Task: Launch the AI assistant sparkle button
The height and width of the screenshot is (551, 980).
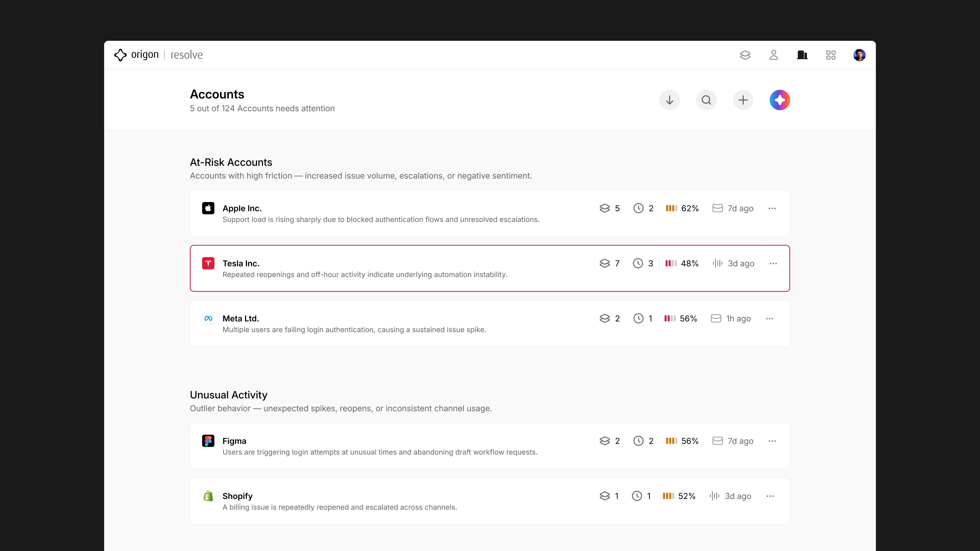Action: tap(780, 100)
